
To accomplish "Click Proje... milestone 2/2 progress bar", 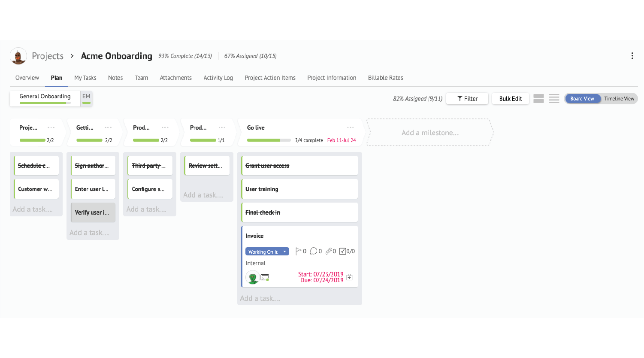I will (33, 140).
